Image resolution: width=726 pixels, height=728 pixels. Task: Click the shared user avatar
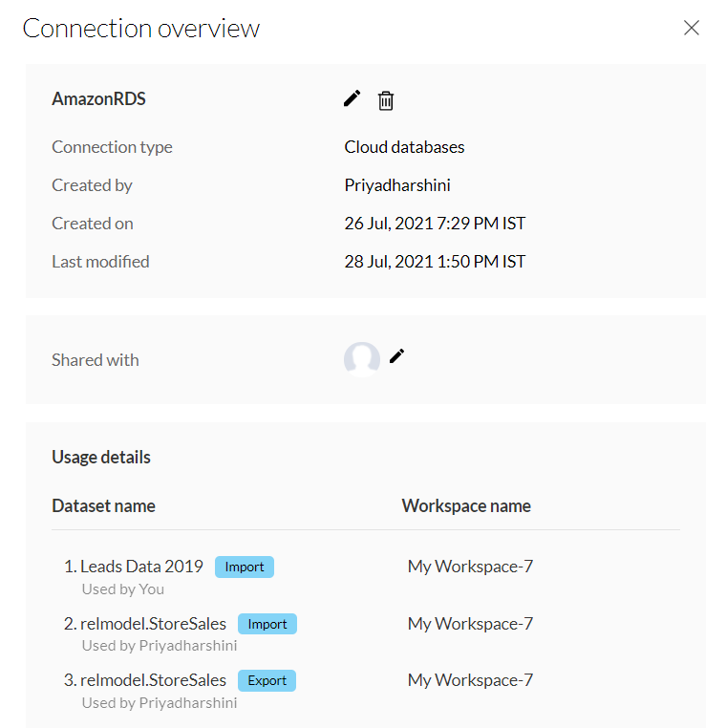click(x=362, y=359)
